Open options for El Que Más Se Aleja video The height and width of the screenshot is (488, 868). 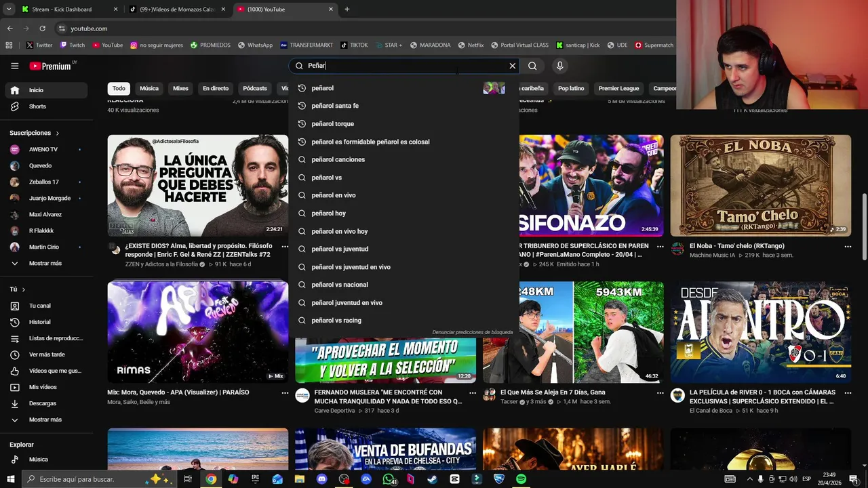pyautogui.click(x=660, y=392)
